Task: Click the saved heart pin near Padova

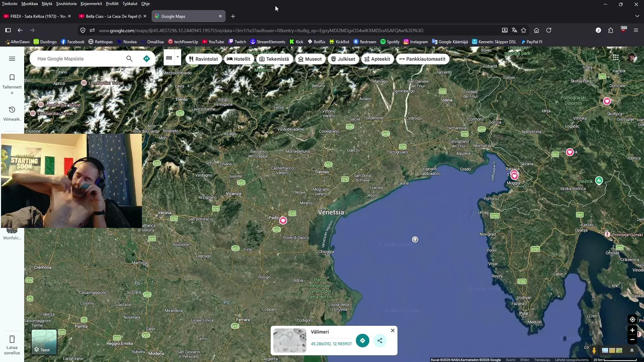Action: point(283,220)
